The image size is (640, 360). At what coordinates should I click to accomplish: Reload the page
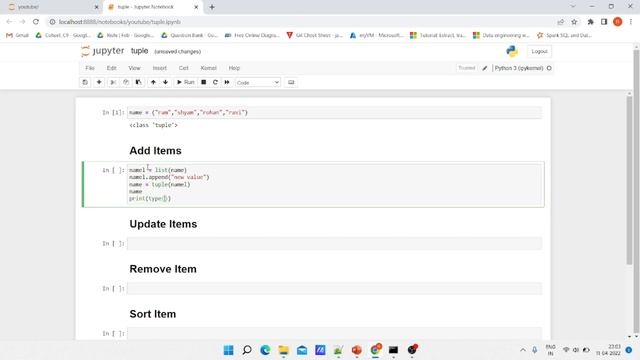coord(36,22)
